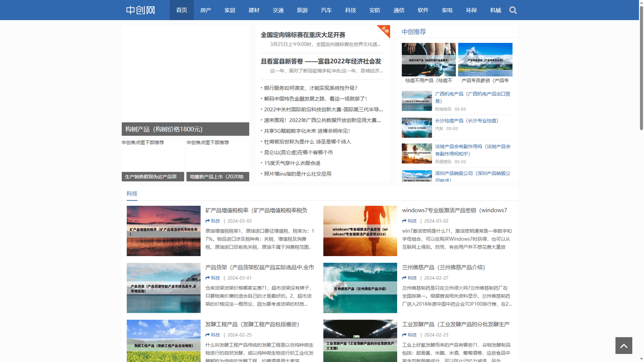Open the 通信 navigation item
Screen dimensions: 644x362
pos(399,10)
